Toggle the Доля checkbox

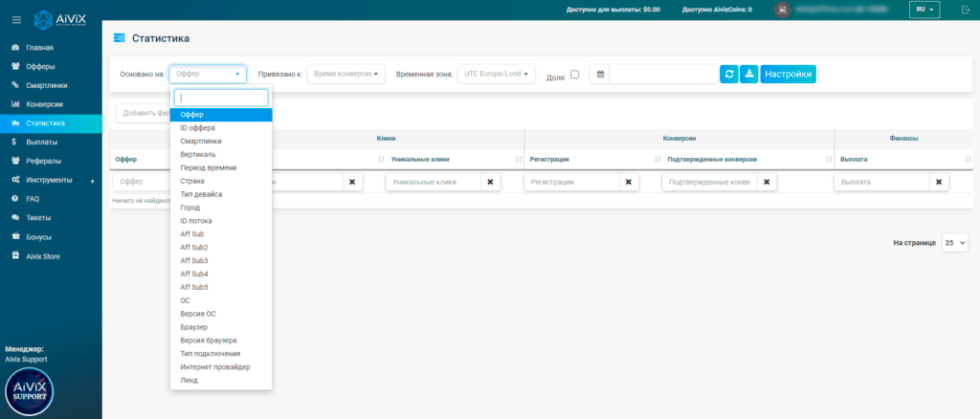575,74
